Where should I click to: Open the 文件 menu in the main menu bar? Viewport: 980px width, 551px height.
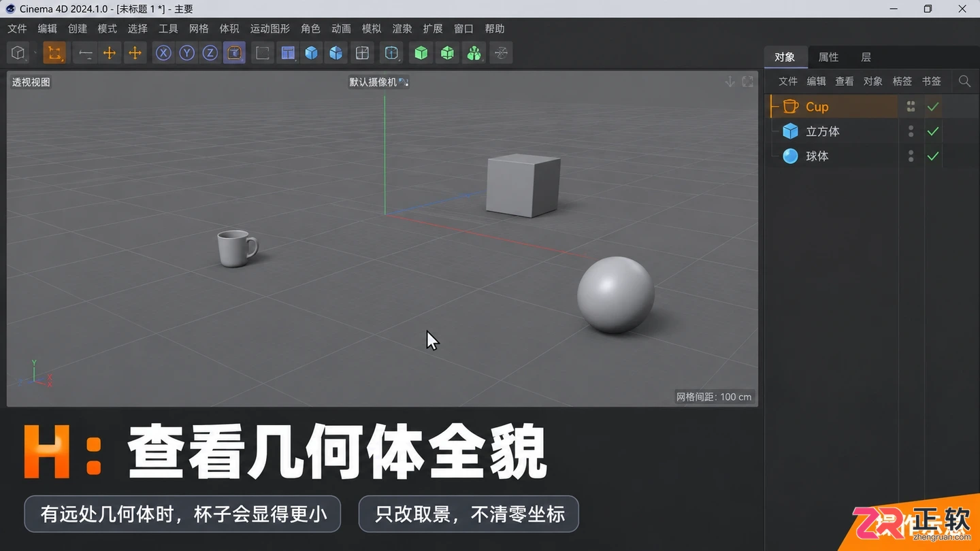[x=17, y=29]
